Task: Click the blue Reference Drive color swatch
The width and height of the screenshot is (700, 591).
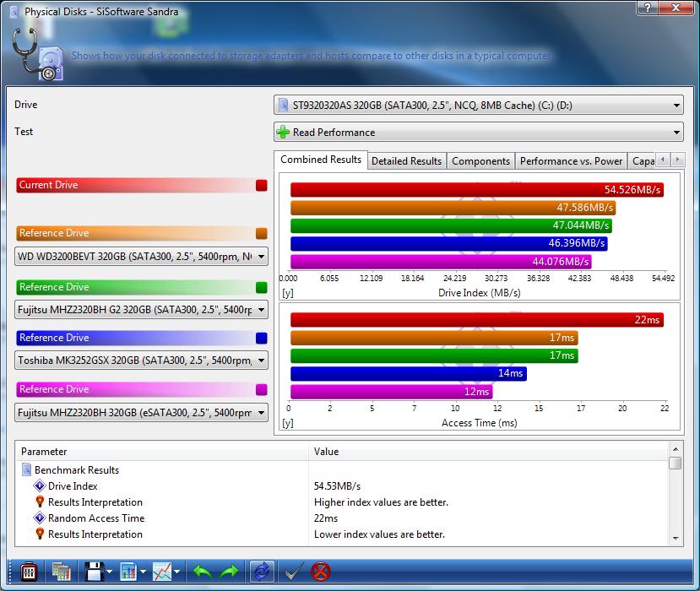Action: coord(262,338)
